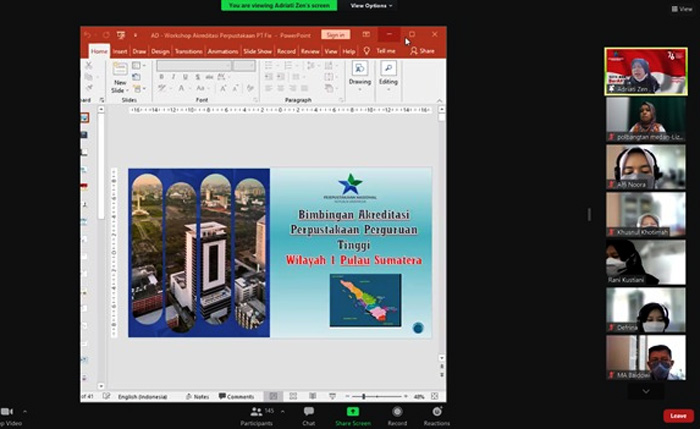700x429 pixels.
Task: Collapse the ribbon with the chevron
Action: pyautogui.click(x=439, y=100)
